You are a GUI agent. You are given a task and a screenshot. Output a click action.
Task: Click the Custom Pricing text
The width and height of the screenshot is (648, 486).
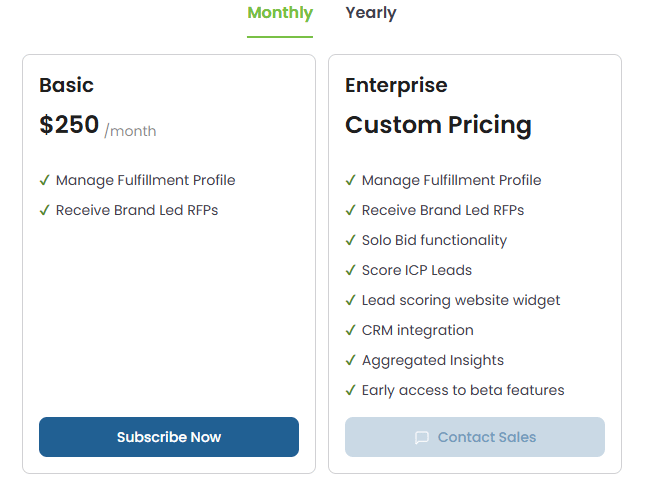coord(438,125)
